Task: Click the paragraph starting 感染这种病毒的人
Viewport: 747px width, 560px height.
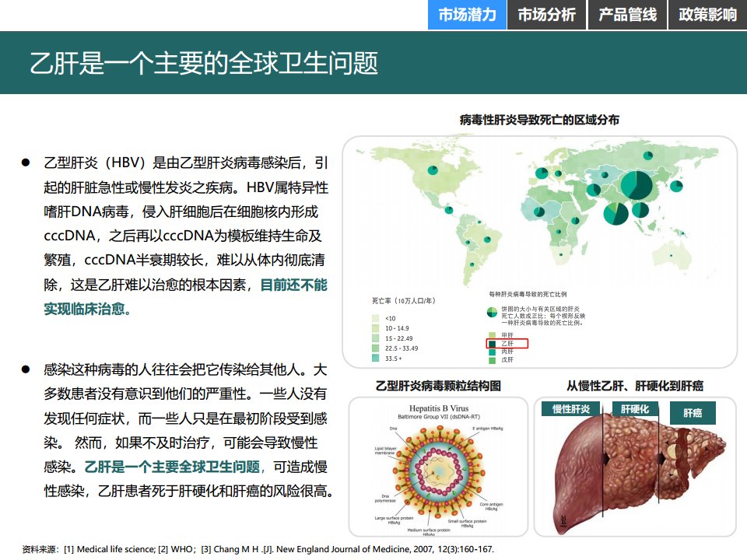Action: [188, 430]
